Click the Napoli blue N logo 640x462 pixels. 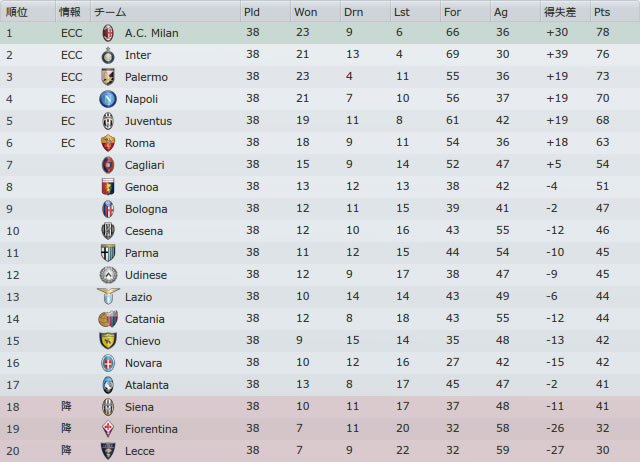[108, 99]
